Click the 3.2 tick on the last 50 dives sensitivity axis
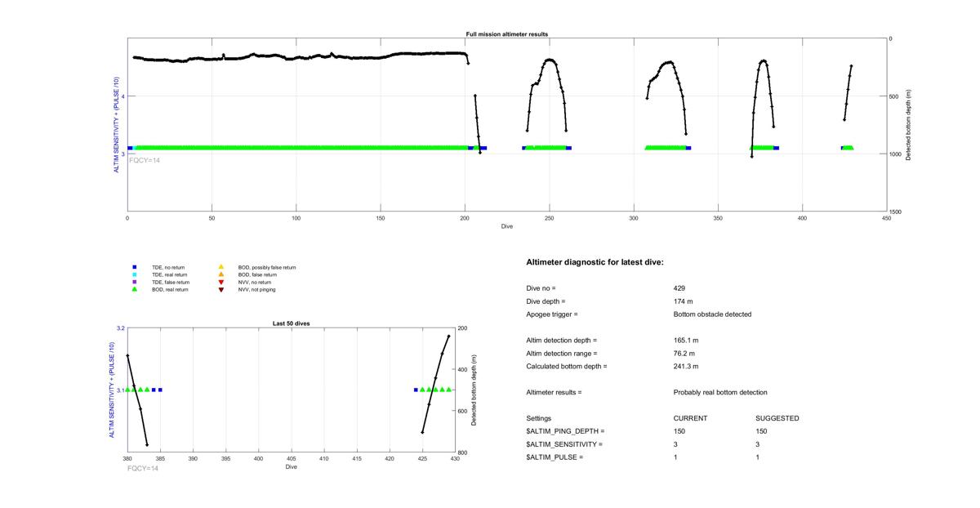 coord(121,328)
